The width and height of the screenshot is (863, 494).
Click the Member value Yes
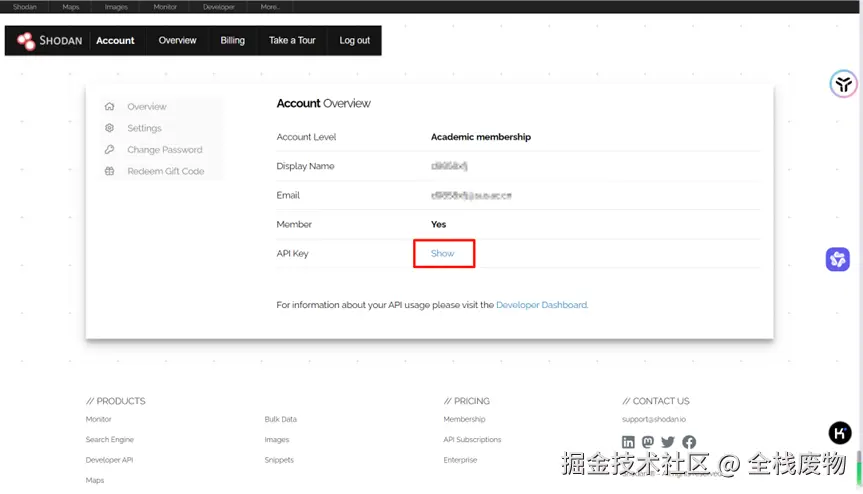(438, 224)
